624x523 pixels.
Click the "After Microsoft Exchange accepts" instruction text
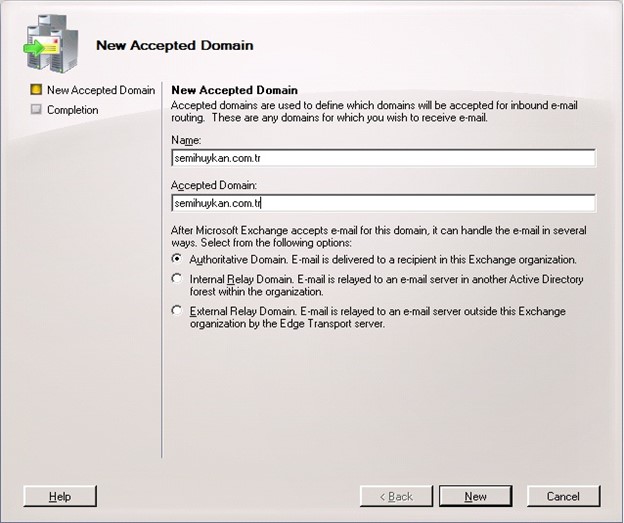pyautogui.click(x=378, y=236)
